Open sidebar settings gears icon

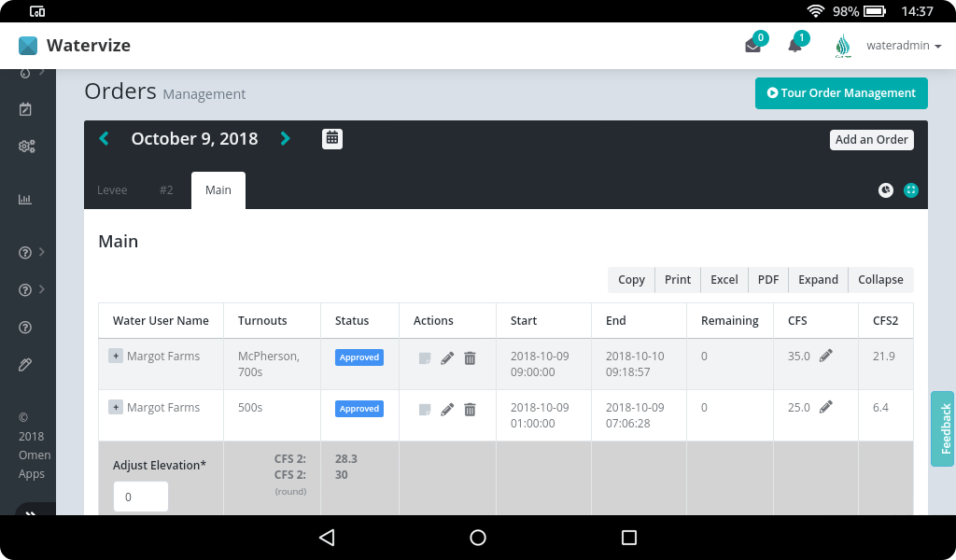(x=26, y=147)
